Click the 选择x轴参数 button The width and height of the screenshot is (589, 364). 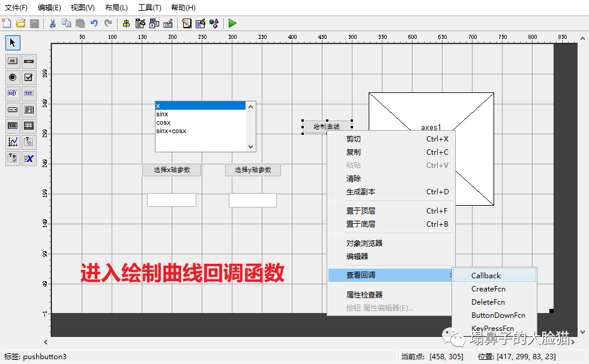click(x=172, y=170)
